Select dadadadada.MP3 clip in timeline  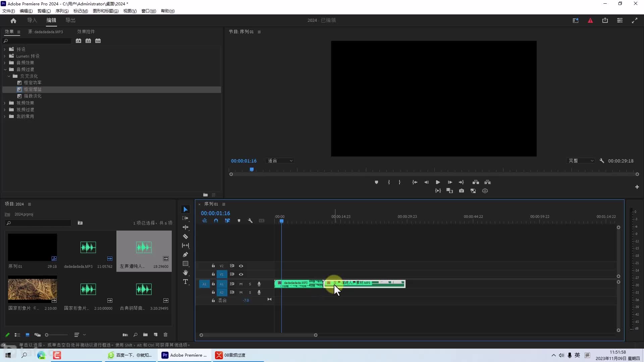[x=299, y=284]
